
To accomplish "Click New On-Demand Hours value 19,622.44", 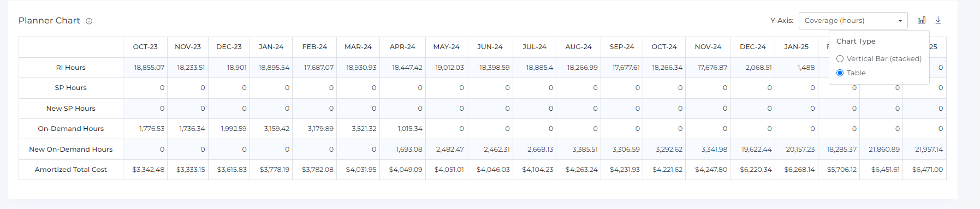I will click(757, 150).
